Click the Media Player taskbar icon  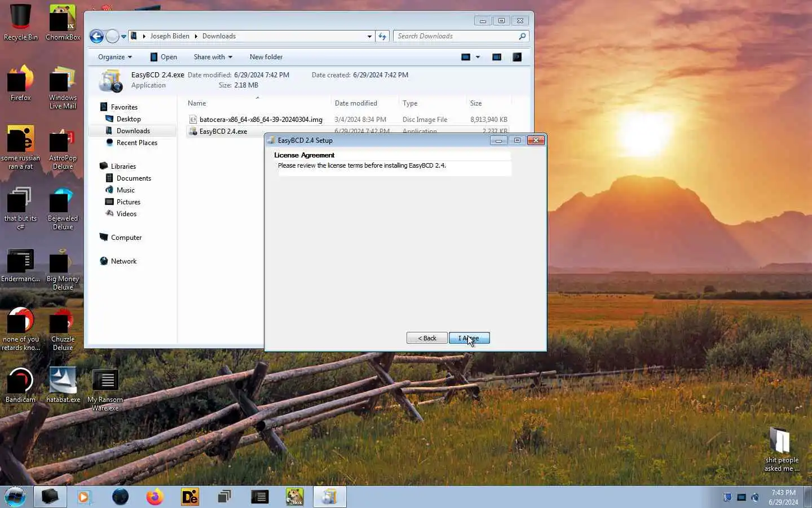(x=85, y=497)
